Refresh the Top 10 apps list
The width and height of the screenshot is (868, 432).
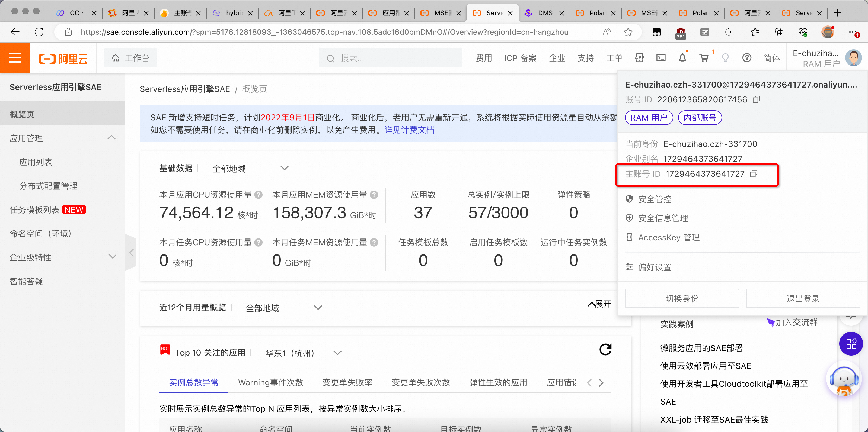605,350
